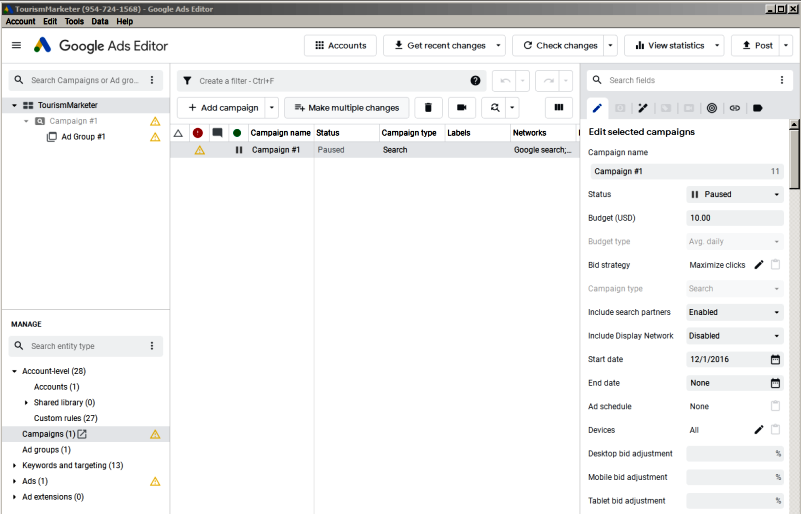Viewport: 801px width, 514px height.
Task: Select Ad groups (1) entity type
Action: (46, 450)
